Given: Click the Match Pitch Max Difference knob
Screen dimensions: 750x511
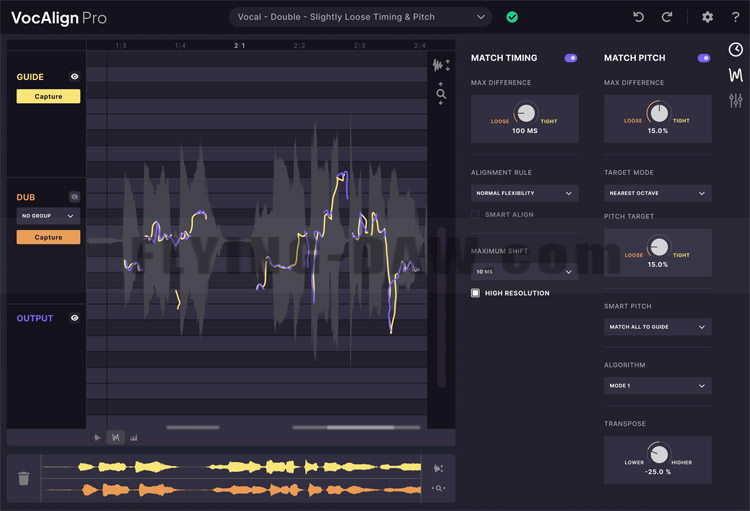Looking at the screenshot, I should coord(659,113).
